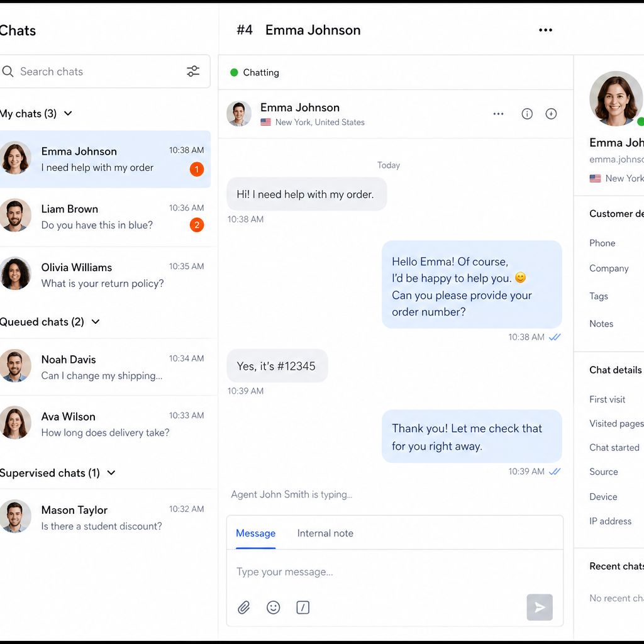Click the IP address label

(610, 521)
